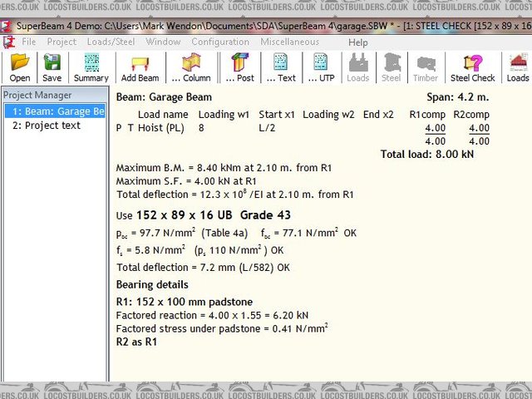Add a Column via toolbar icon

point(191,66)
